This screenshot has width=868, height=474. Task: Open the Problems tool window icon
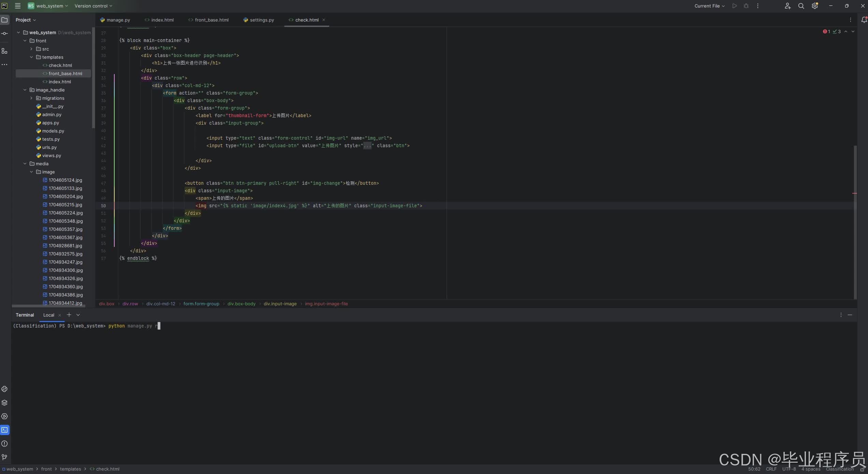pyautogui.click(x=4, y=444)
